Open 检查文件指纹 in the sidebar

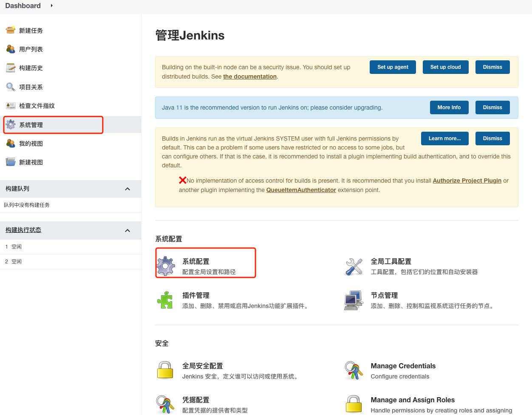(x=37, y=106)
